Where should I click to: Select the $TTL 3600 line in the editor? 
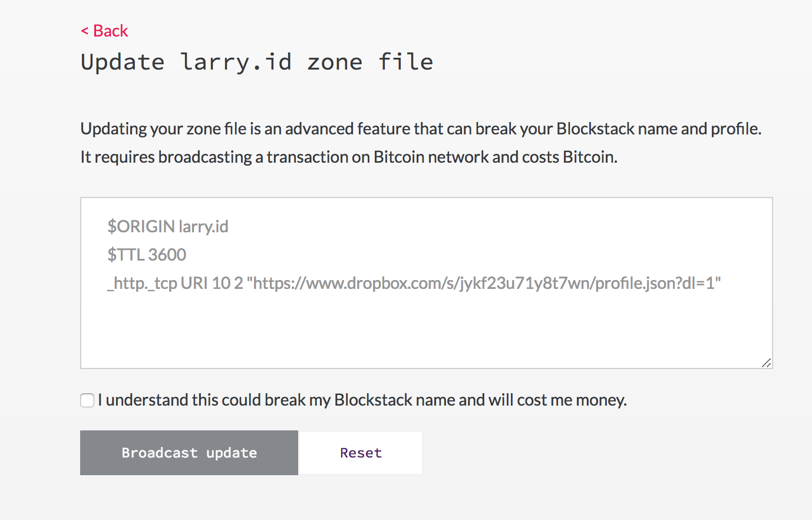click(x=147, y=255)
